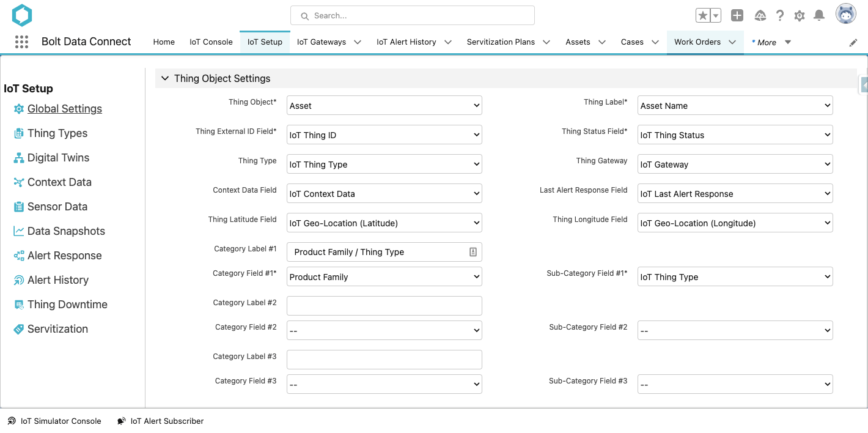Open the Last Alert Response Field dropdown
The height and width of the screenshot is (433, 868).
735,193
